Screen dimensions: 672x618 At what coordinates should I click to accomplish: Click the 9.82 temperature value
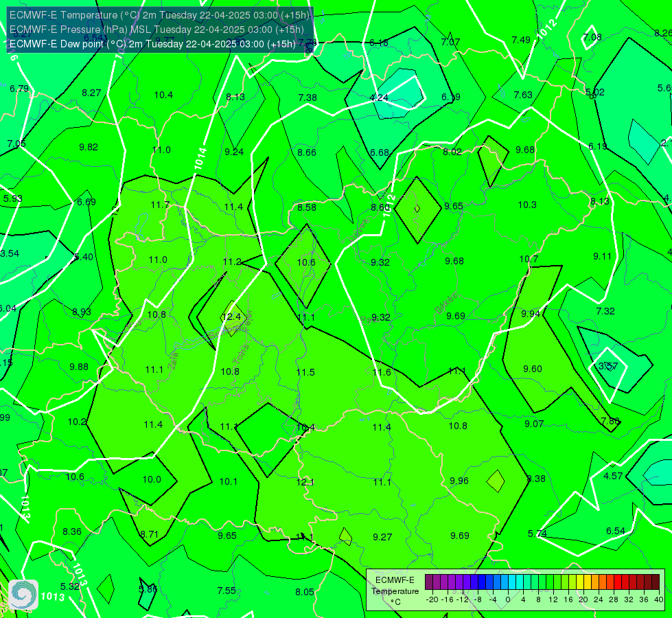tap(89, 147)
